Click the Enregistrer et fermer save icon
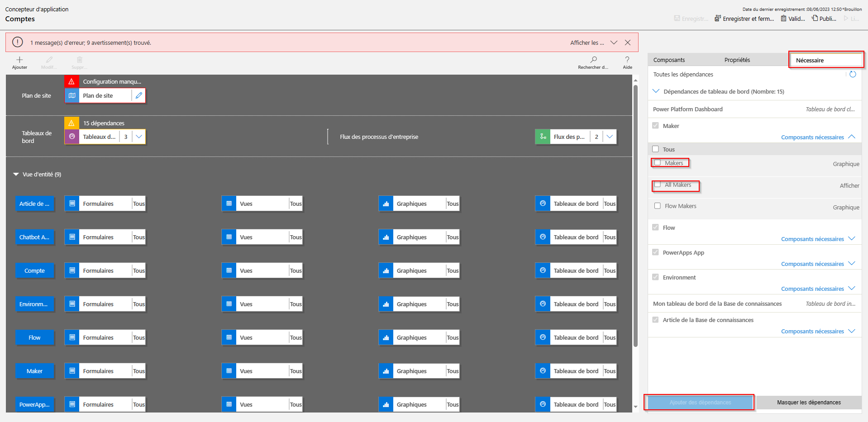The image size is (868, 422). pyautogui.click(x=718, y=19)
